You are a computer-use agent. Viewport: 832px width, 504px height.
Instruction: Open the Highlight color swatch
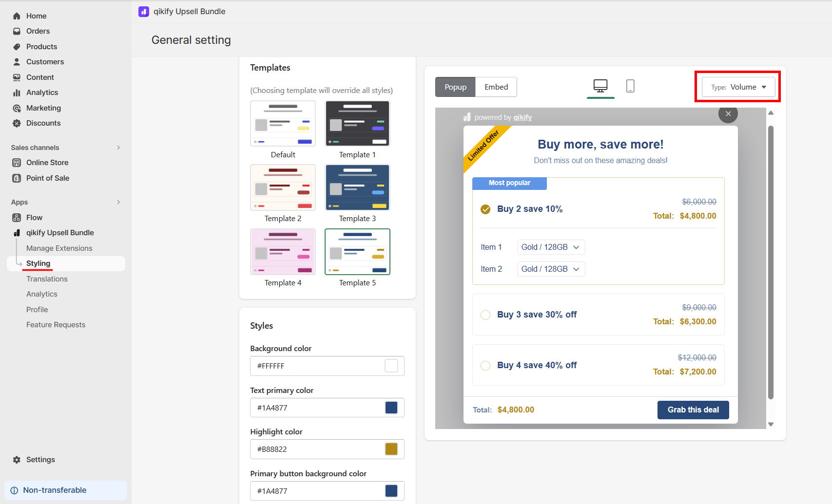coord(391,449)
